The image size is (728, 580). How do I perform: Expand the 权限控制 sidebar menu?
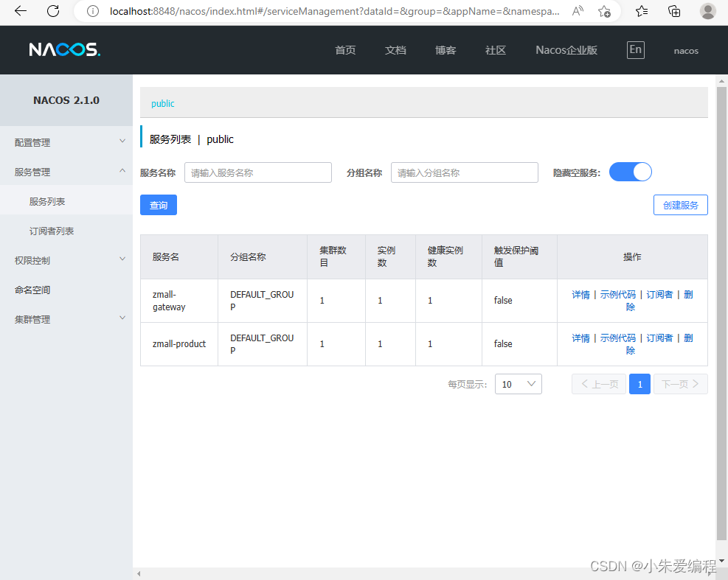tap(66, 260)
